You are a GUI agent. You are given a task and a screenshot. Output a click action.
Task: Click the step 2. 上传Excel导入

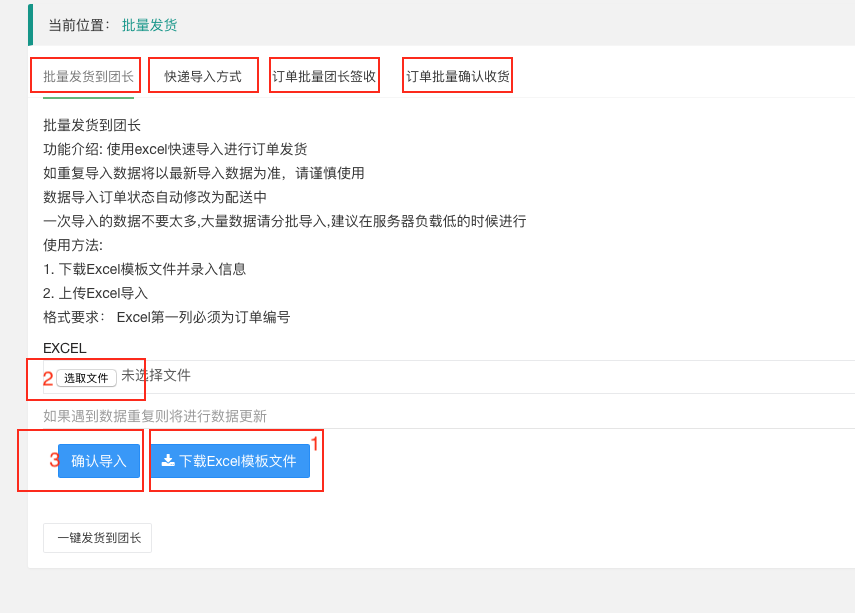click(95, 293)
